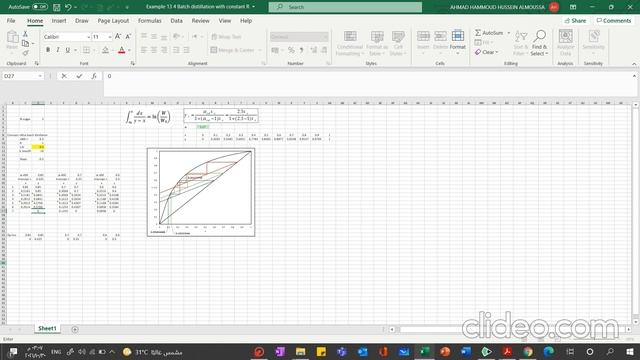Open the Help tab

coord(246,20)
